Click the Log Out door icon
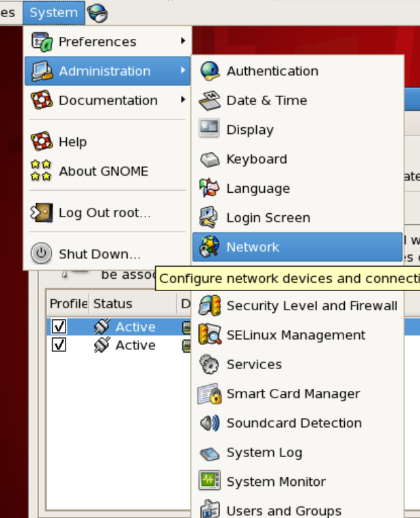This screenshot has height=518, width=420. tap(42, 213)
